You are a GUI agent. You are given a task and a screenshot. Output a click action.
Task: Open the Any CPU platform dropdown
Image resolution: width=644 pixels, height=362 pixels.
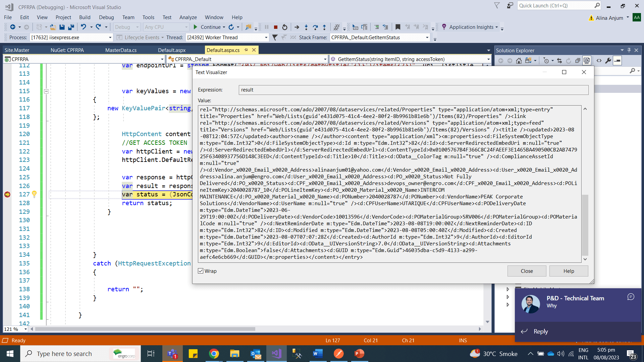186,27
